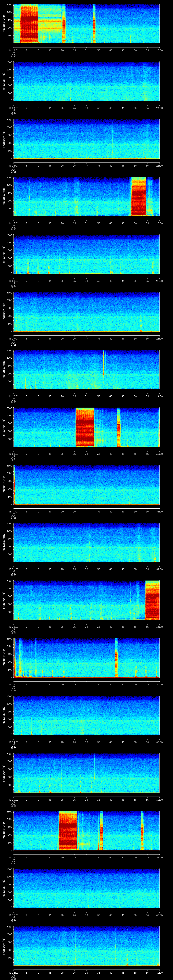Click the wide red burst in the 16:29 spectrogram

pos(85,427)
